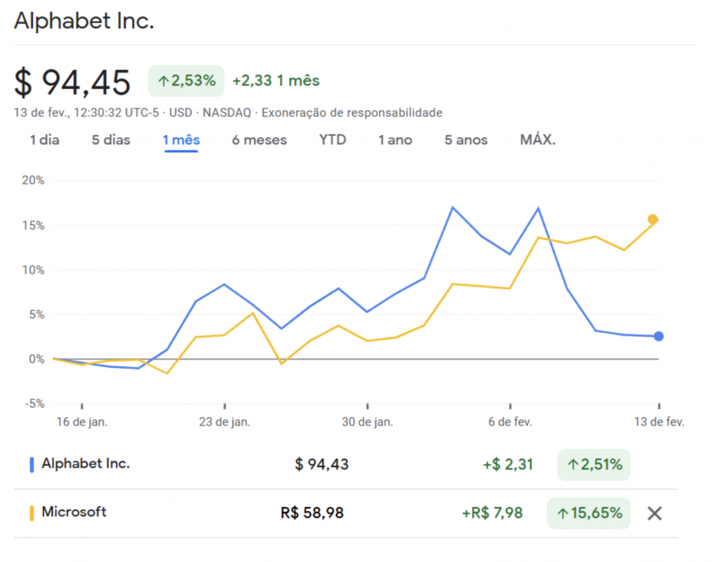
Task: Click the 10% y-axis label
Action: click(33, 270)
